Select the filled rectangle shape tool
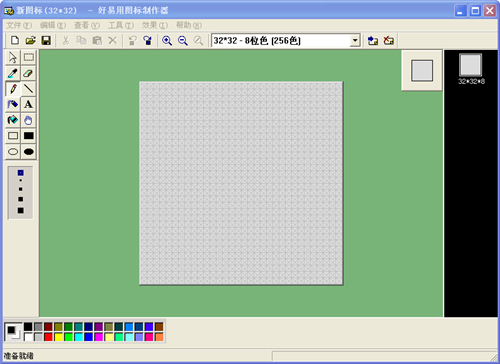This screenshot has height=364, width=500. click(x=29, y=136)
